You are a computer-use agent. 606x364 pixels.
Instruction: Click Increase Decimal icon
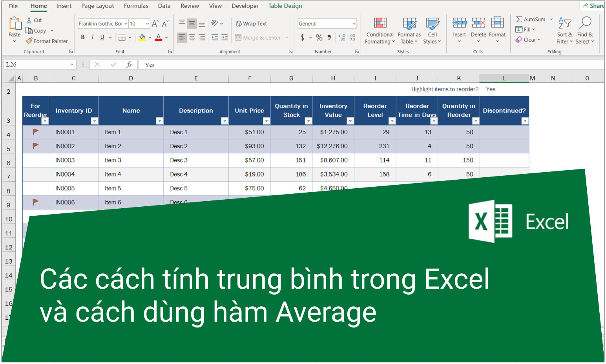pyautogui.click(x=342, y=37)
